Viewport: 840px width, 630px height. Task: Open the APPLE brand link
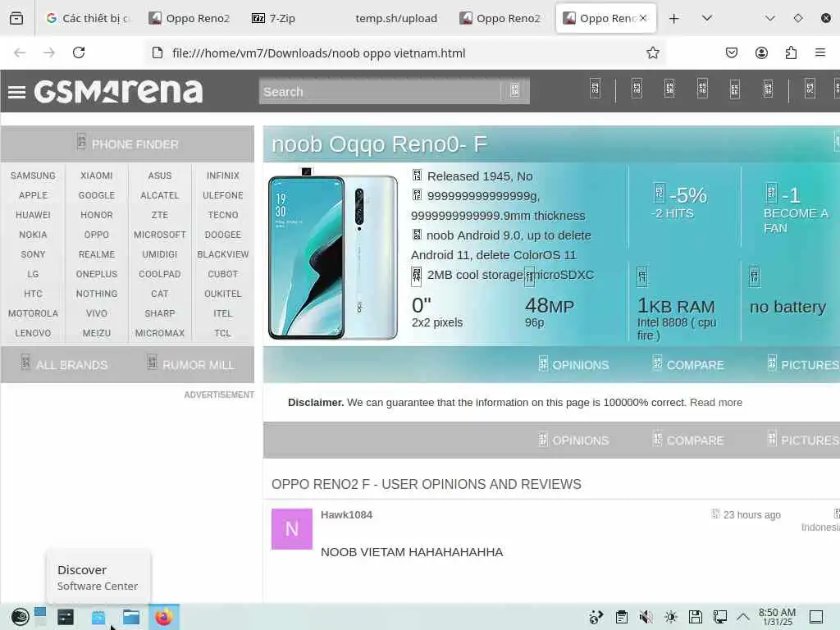click(x=33, y=195)
